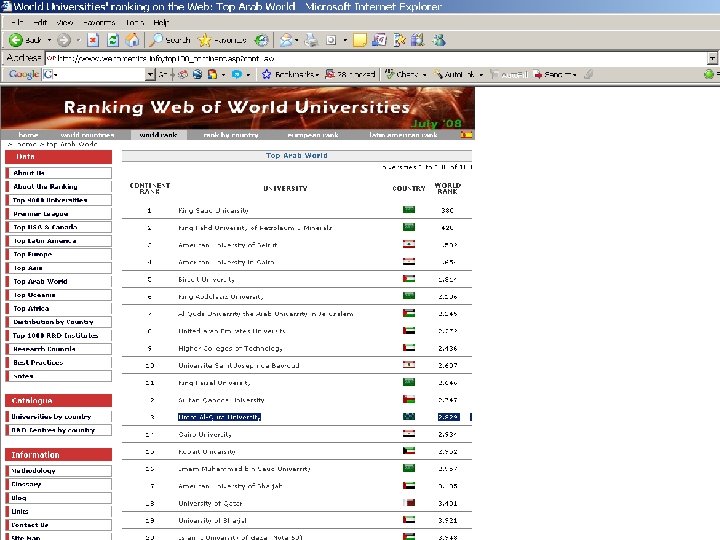Image resolution: width=720 pixels, height=540 pixels.
Task: Click world rank 2,436 cell
Action: coord(447,349)
